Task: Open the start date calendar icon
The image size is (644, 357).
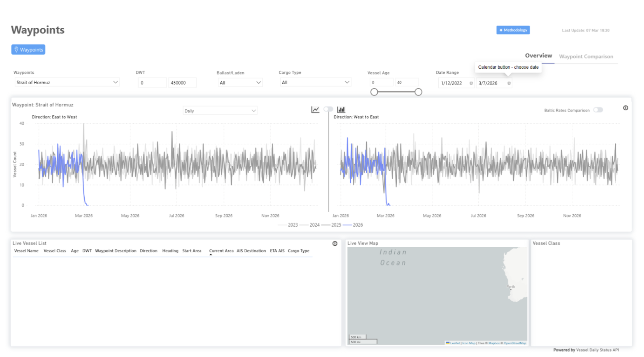Action: click(471, 83)
